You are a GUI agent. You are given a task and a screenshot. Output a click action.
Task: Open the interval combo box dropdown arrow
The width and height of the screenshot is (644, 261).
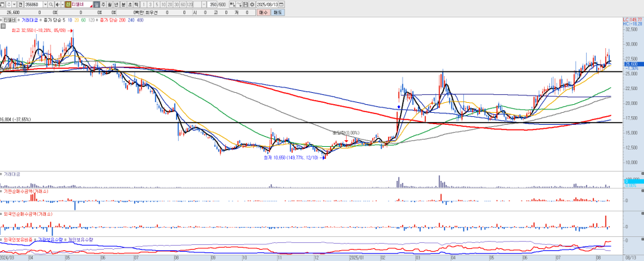coord(204,4)
